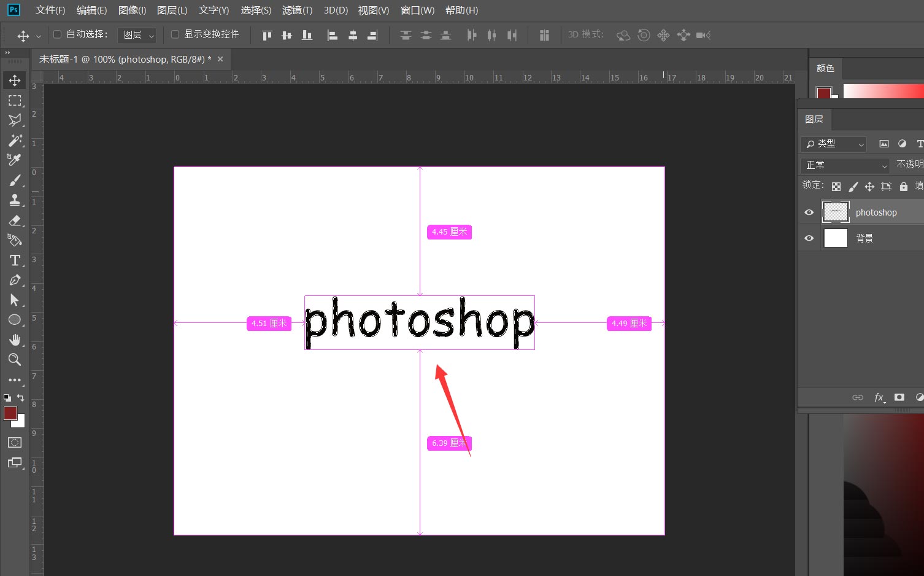Select the Eraser tool

[x=15, y=220]
